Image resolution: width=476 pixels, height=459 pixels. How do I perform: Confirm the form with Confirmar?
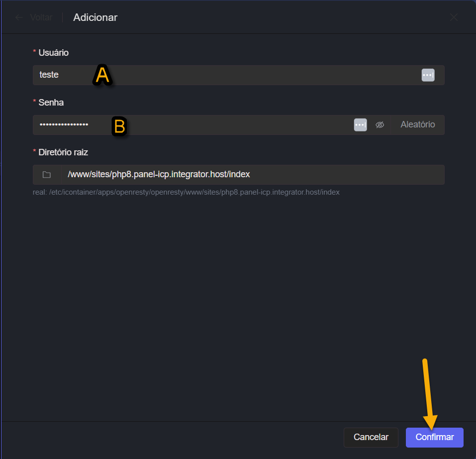click(434, 438)
